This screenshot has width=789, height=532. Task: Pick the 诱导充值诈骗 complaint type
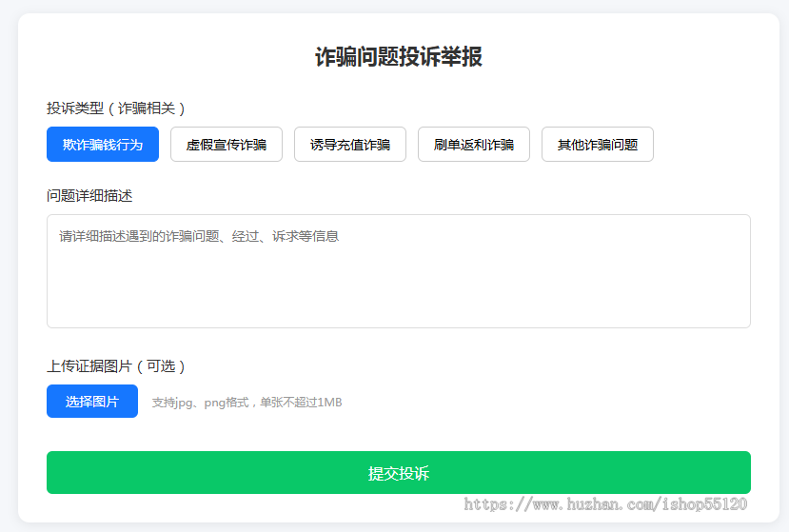point(350,145)
